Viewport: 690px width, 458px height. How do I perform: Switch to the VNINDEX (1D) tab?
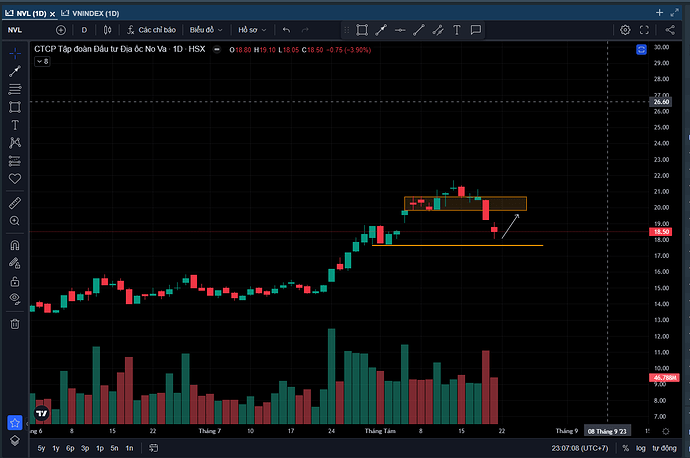(x=90, y=13)
